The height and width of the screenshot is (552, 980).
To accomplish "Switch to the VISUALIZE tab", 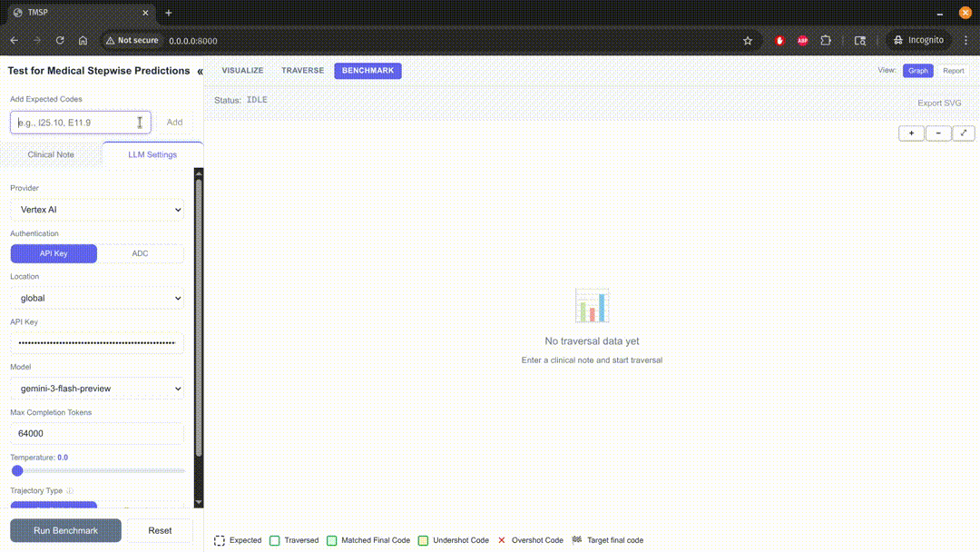I will tap(242, 71).
